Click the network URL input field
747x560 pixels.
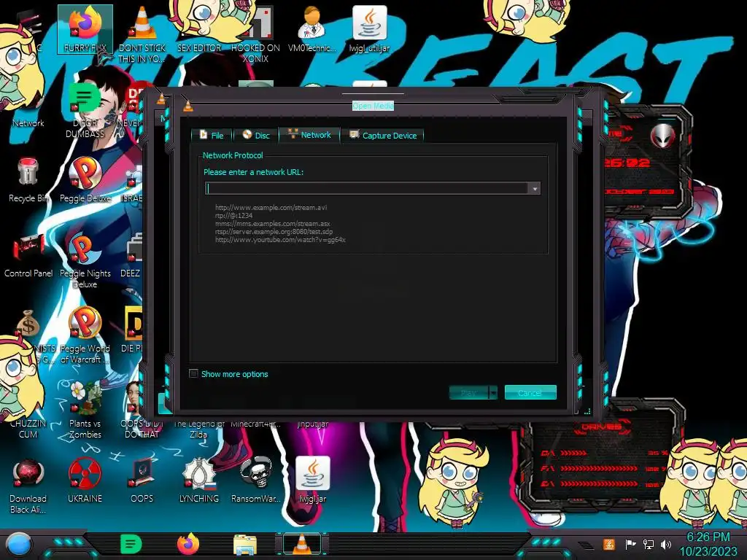point(367,189)
